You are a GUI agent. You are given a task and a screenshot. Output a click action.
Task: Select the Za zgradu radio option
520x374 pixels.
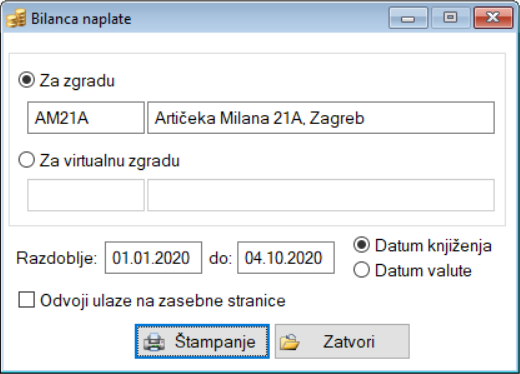pos(27,80)
